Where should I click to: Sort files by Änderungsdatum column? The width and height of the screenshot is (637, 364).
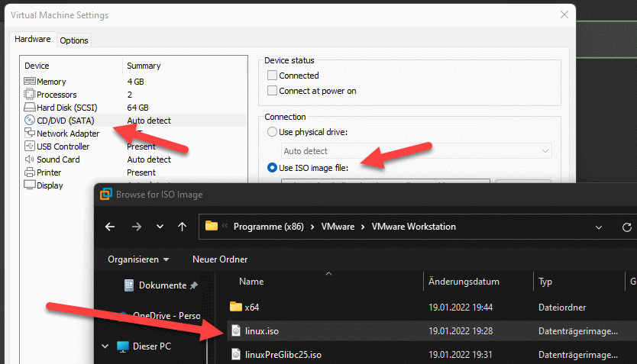pos(464,282)
